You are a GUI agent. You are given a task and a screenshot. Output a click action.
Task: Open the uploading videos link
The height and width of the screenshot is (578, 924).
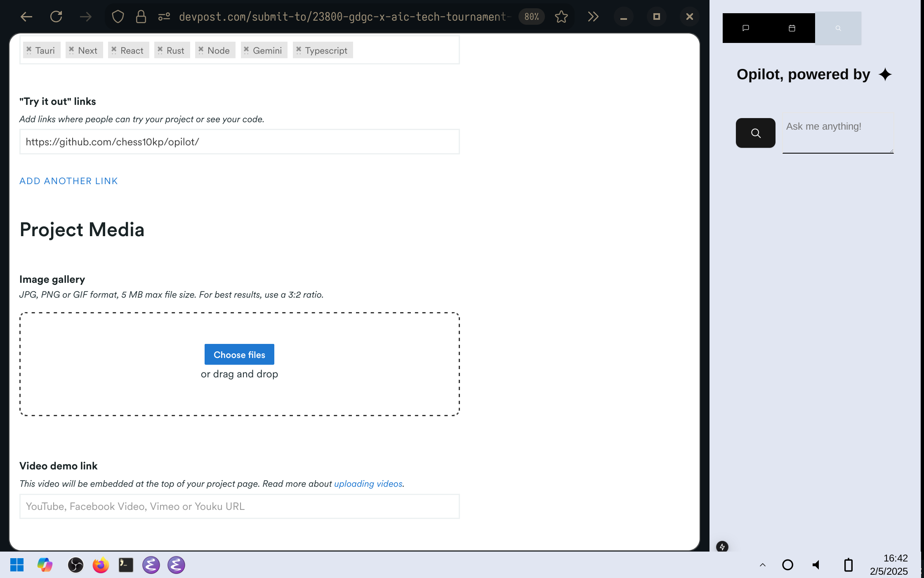coord(368,483)
